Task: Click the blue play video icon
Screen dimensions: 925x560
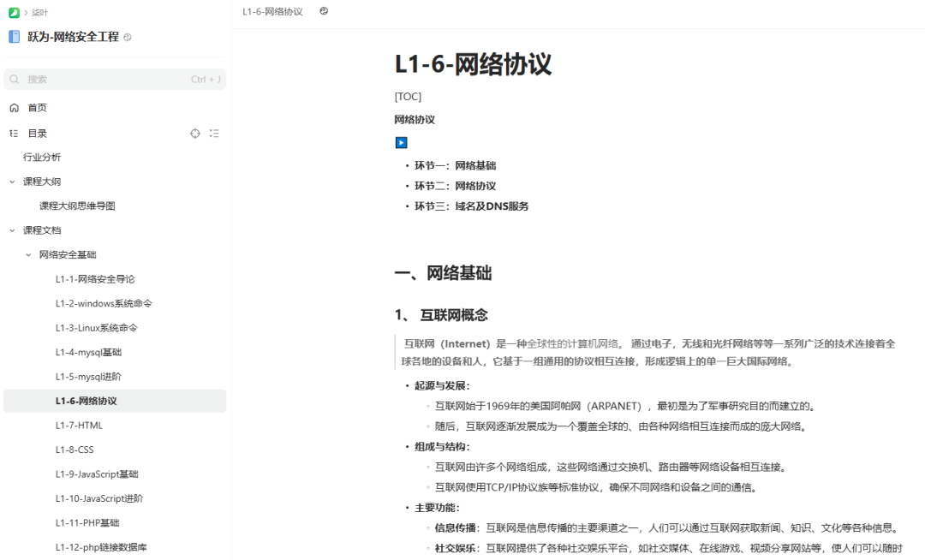Action: (401, 143)
